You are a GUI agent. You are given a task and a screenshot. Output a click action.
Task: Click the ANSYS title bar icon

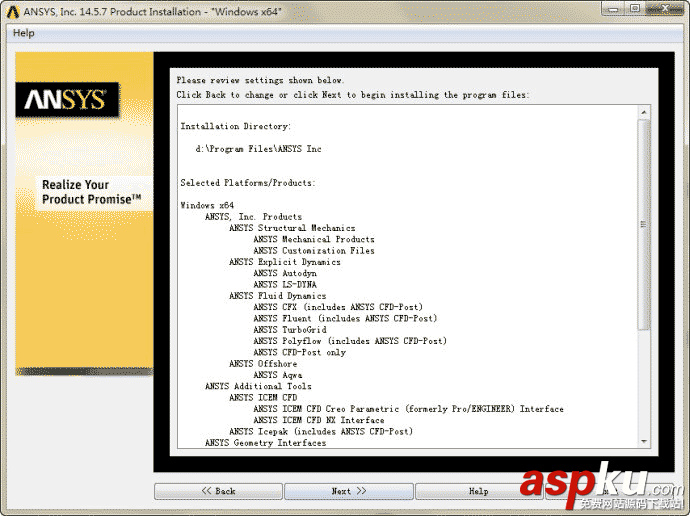click(13, 12)
